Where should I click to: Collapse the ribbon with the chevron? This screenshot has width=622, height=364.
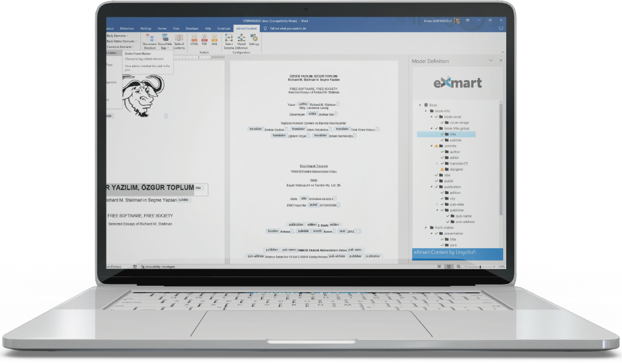coord(503,52)
